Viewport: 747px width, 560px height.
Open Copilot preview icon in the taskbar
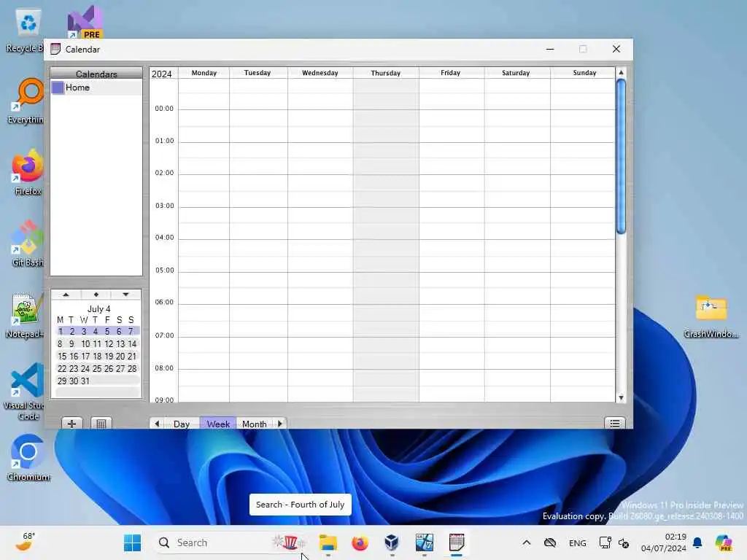[724, 542]
